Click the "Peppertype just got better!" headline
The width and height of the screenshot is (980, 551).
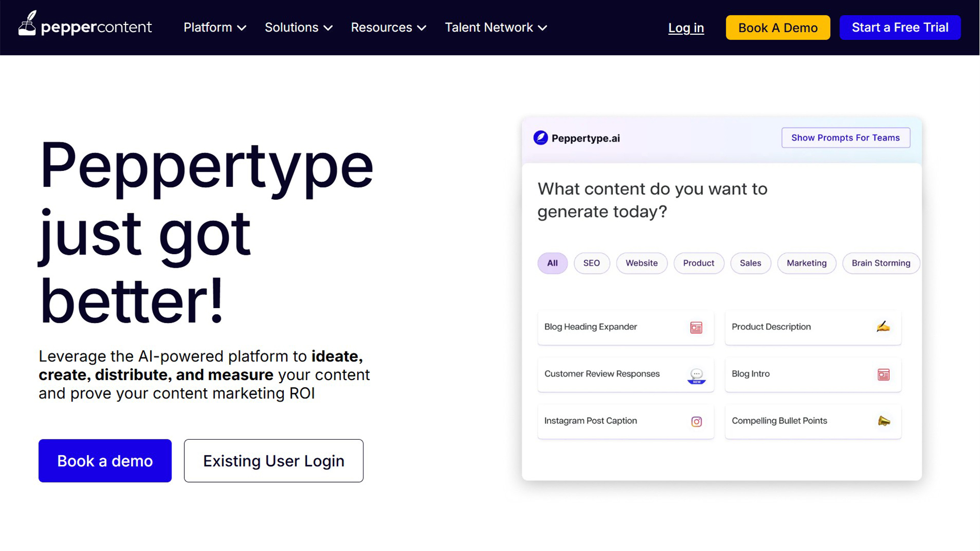coord(206,232)
